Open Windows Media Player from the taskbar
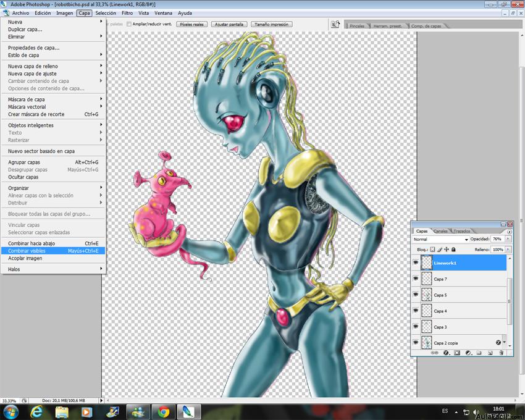This screenshot has height=420, width=525. 86,411
